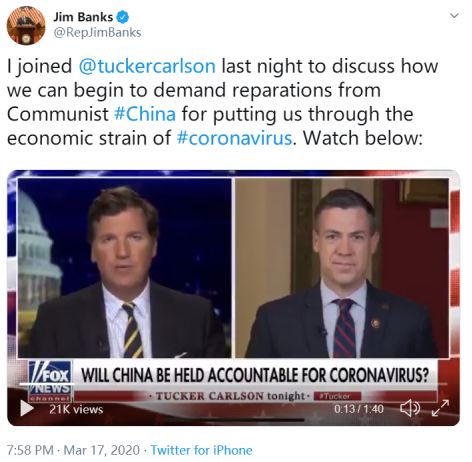Play the embedded Fox News video
This screenshot has width=472, height=462.
[27, 408]
